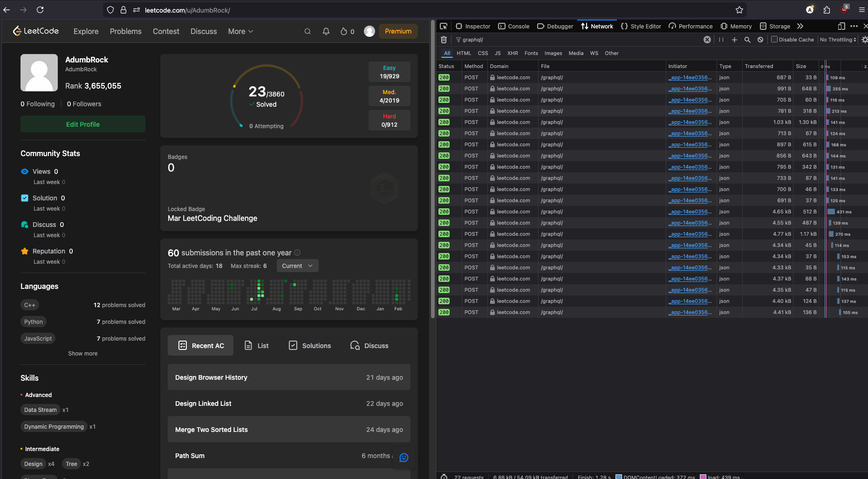
Task: Toggle the XHR request type filter
Action: (x=513, y=53)
